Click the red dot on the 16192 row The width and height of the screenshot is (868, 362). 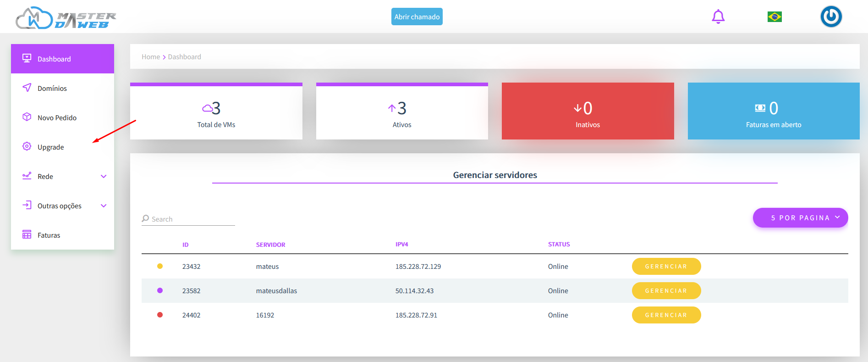click(x=160, y=315)
